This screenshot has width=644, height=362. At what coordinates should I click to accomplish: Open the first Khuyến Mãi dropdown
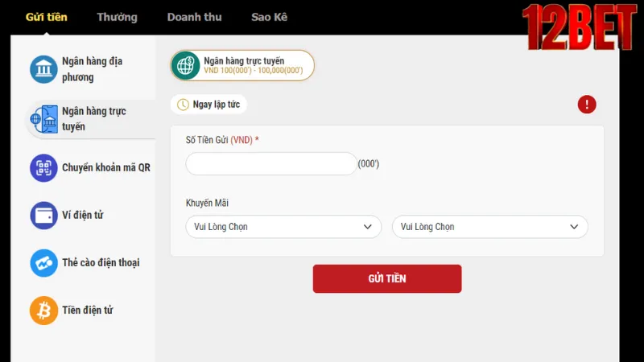pos(283,227)
